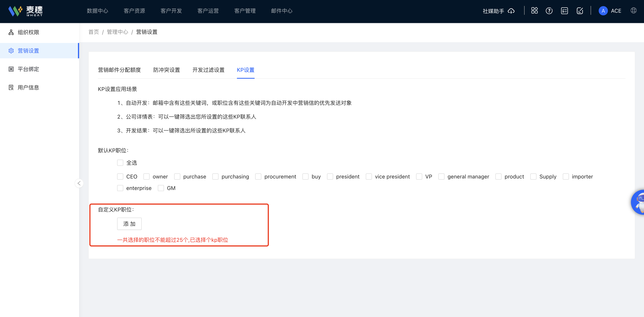
Task: Tick the purchasing checkbox
Action: [215, 177]
